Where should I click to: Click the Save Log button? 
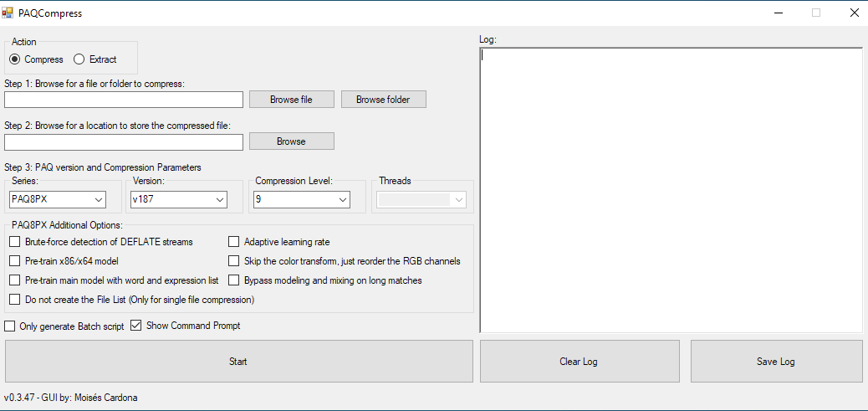pyautogui.click(x=776, y=361)
